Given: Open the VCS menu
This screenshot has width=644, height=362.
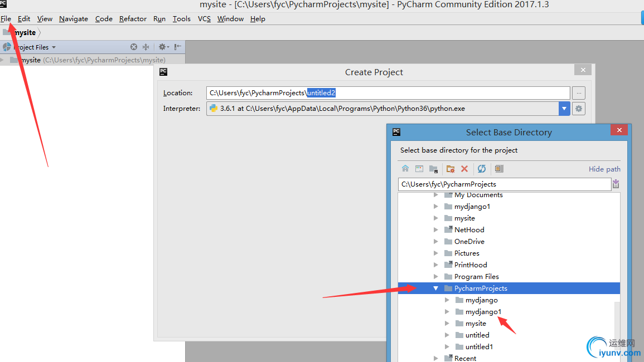Looking at the screenshot, I should click(204, 19).
